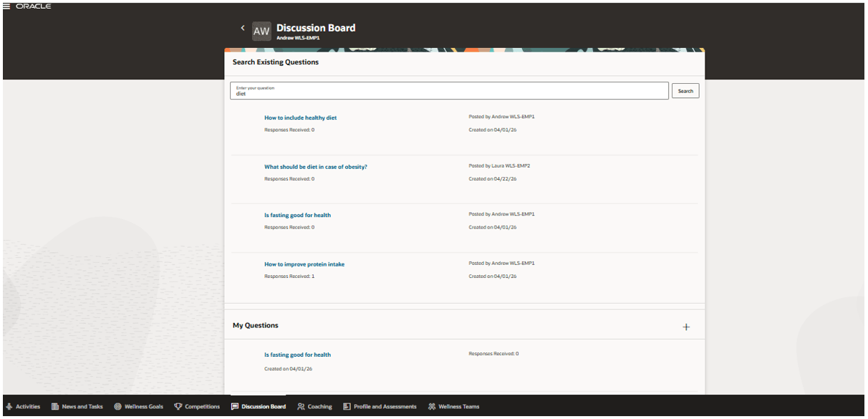Click 'Created on 04/22/26' date
This screenshot has width=868, height=419.
coord(493,179)
